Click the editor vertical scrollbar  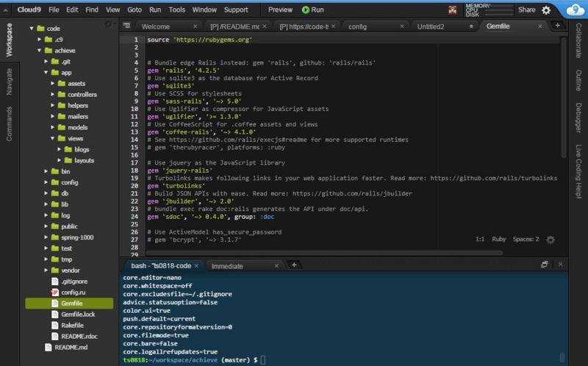pos(563,97)
